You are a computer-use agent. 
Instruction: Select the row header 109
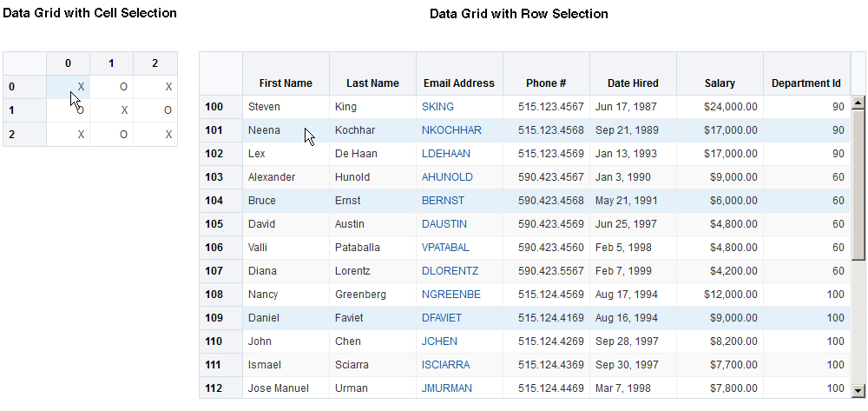pyautogui.click(x=220, y=318)
